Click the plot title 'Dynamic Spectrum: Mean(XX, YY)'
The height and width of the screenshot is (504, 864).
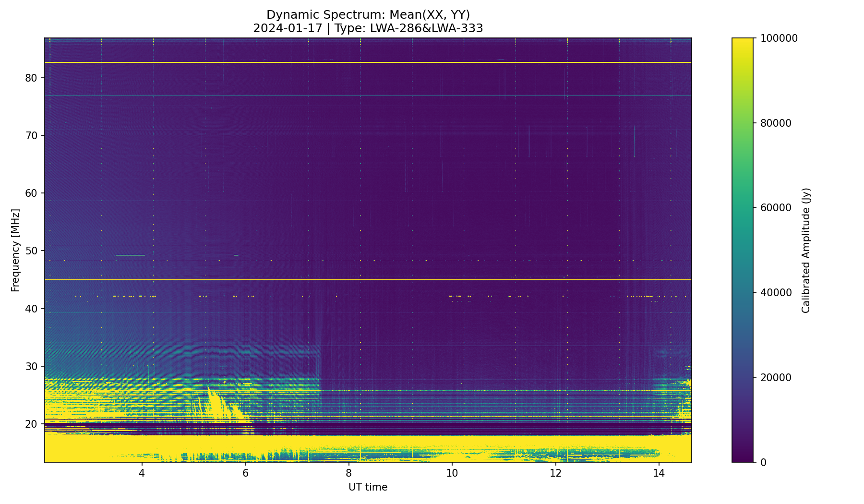click(x=368, y=15)
